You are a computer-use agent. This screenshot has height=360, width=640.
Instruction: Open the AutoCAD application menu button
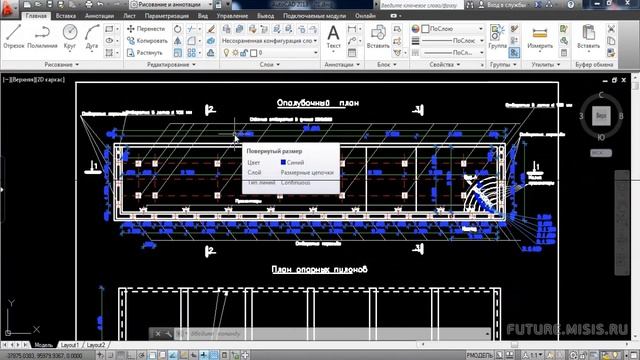point(8,8)
